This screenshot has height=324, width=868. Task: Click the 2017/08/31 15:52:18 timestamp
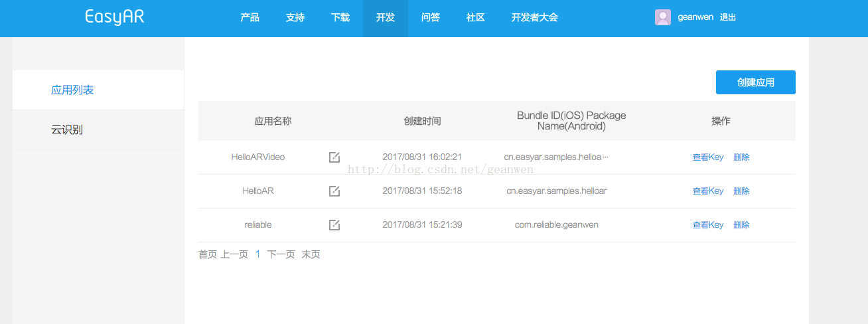[x=422, y=191]
